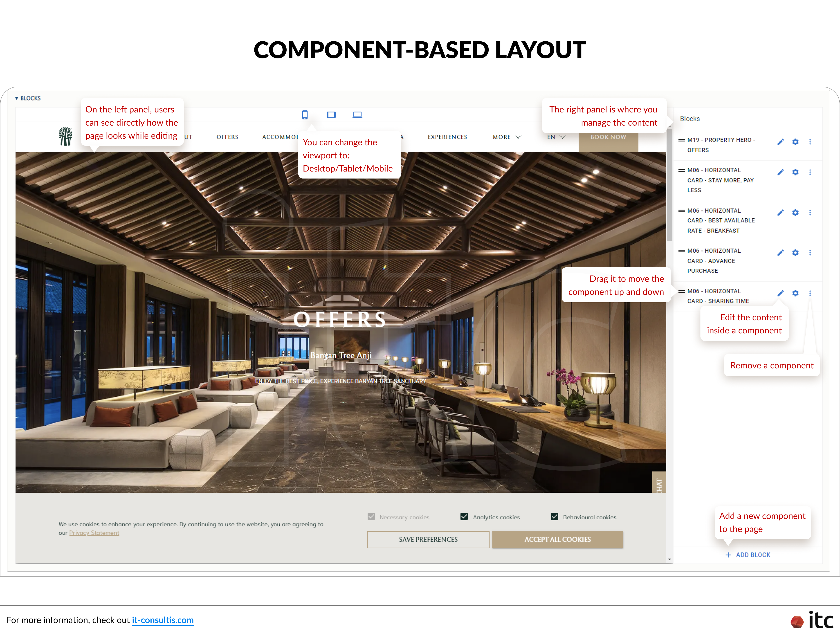This screenshot has height=634, width=840.
Task: Open ACCOMMODATION navigation menu item
Action: (280, 137)
